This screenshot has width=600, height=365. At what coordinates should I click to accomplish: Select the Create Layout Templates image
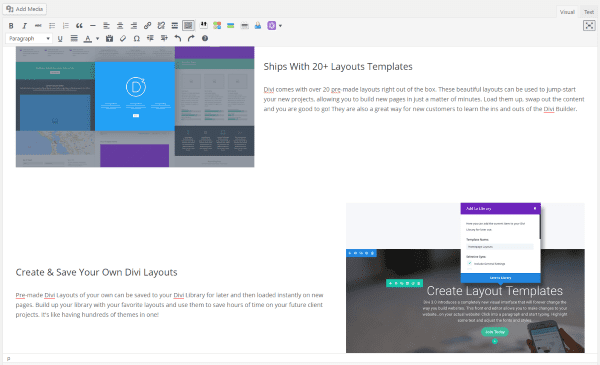(465, 278)
